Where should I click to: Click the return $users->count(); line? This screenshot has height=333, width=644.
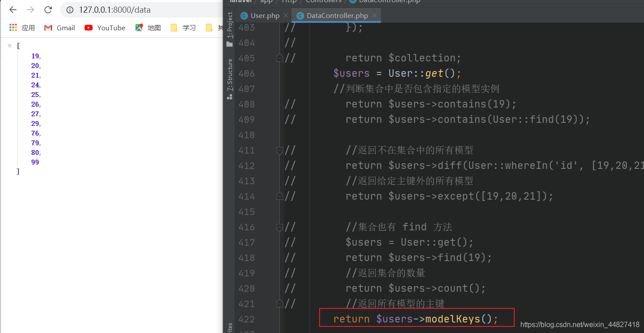[416, 288]
